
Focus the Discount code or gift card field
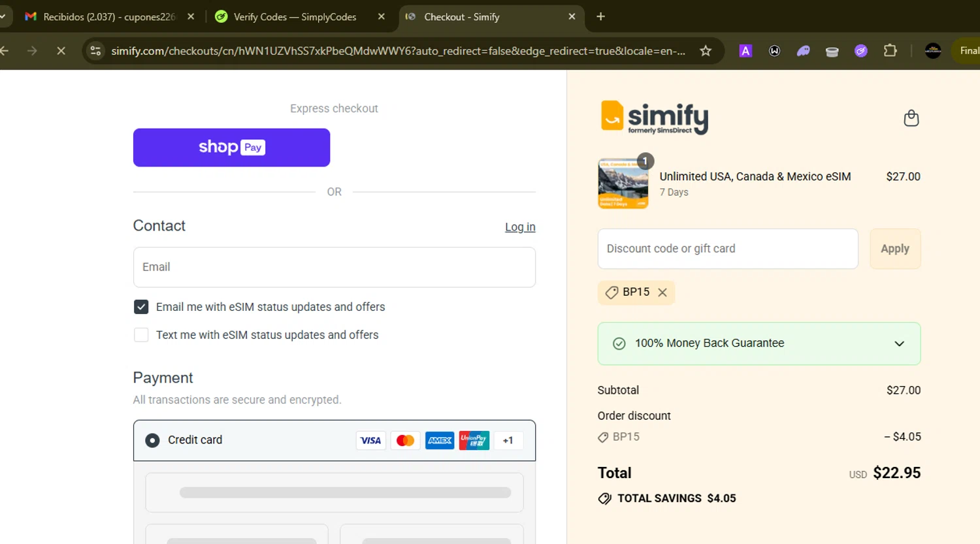click(x=728, y=249)
